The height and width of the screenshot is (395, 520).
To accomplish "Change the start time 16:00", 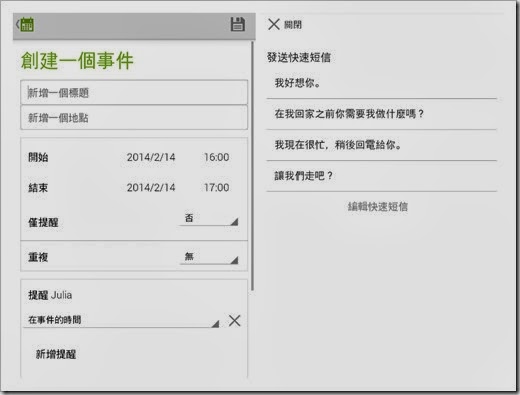I will pyautogui.click(x=217, y=157).
